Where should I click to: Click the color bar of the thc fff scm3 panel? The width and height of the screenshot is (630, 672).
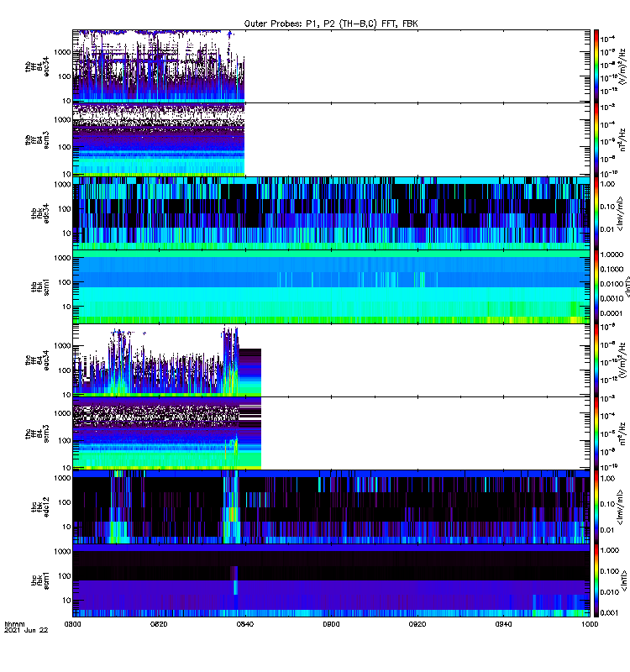click(596, 433)
